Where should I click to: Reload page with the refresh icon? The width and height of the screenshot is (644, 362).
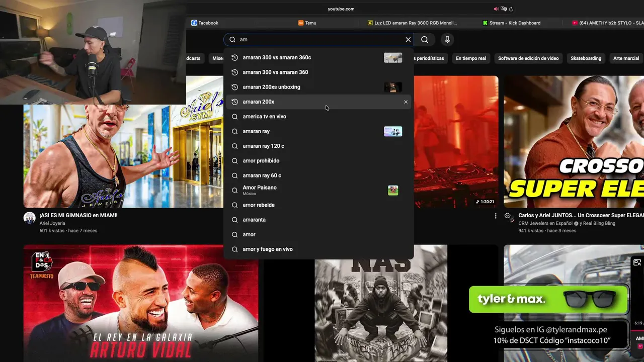point(511,9)
